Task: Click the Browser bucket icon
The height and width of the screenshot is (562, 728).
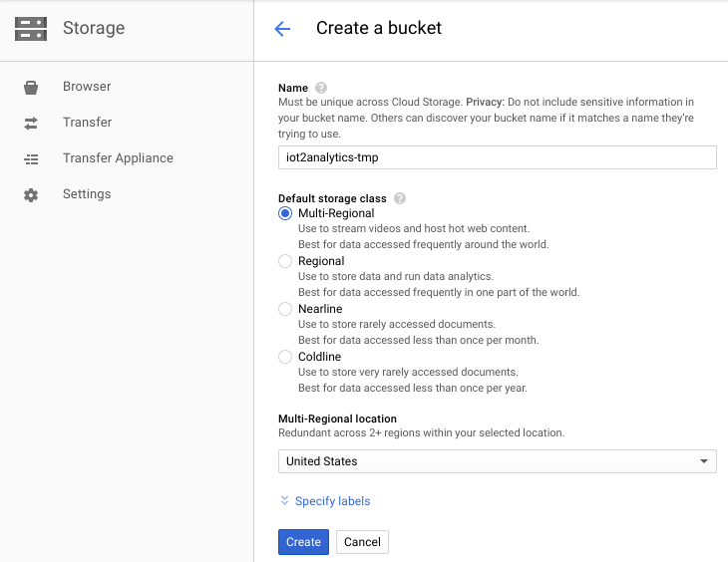Action: tap(31, 87)
